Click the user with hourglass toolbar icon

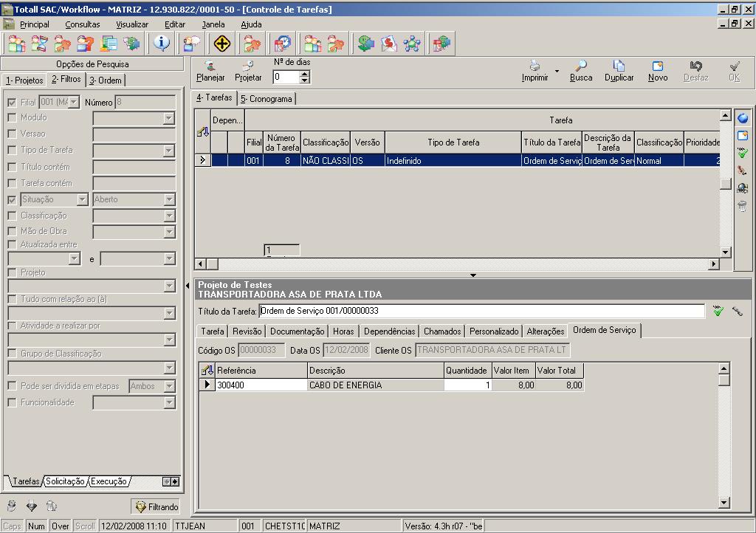point(40,44)
